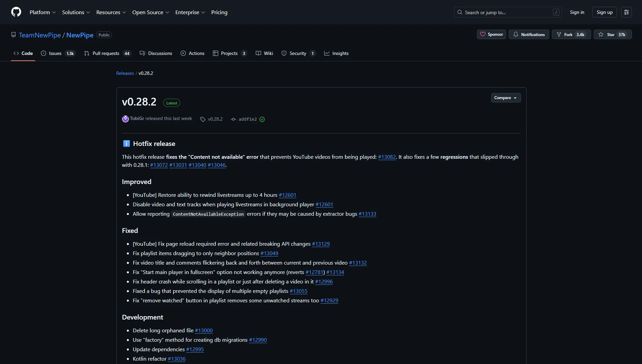Image resolution: width=642 pixels, height=364 pixels.
Task: Expand the Platform menu
Action: coord(43,12)
